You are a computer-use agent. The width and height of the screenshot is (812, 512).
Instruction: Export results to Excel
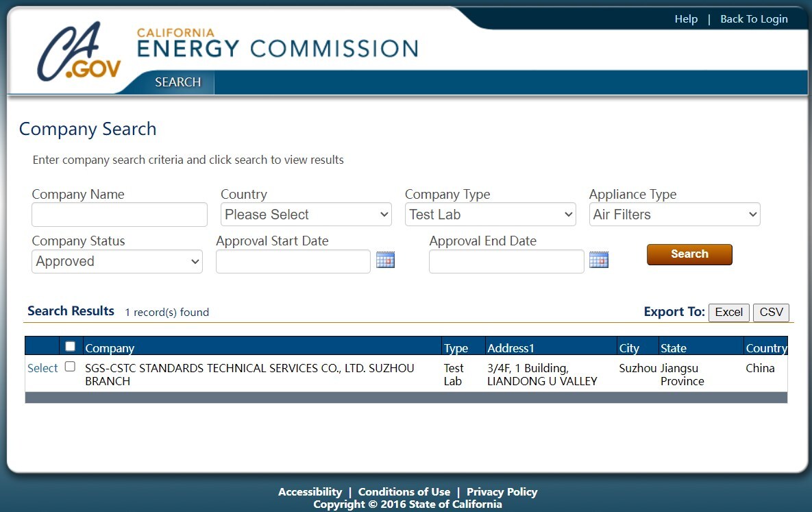[x=728, y=313]
